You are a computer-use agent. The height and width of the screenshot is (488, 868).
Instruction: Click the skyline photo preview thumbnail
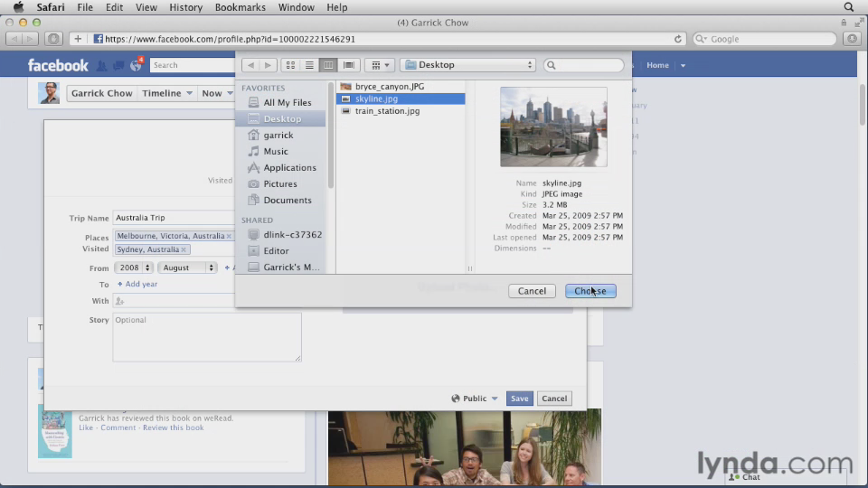click(553, 127)
